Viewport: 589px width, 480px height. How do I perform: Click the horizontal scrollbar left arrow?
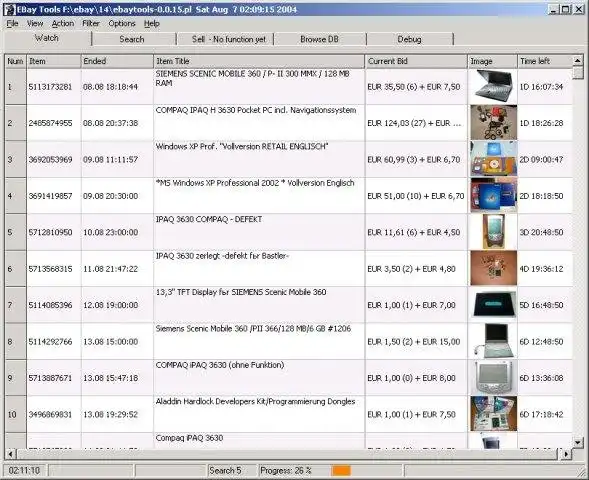click(x=10, y=454)
